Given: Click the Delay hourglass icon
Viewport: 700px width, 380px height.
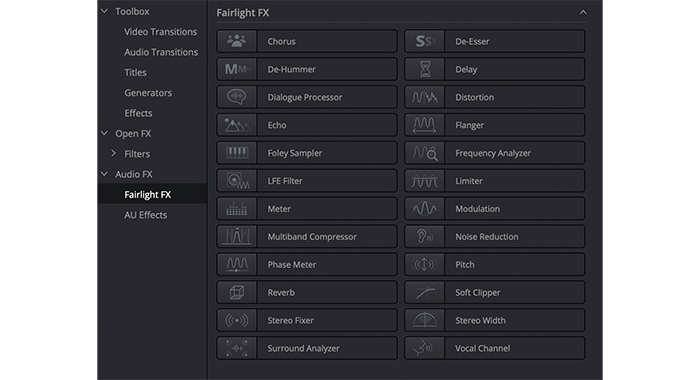Looking at the screenshot, I should pos(425,69).
